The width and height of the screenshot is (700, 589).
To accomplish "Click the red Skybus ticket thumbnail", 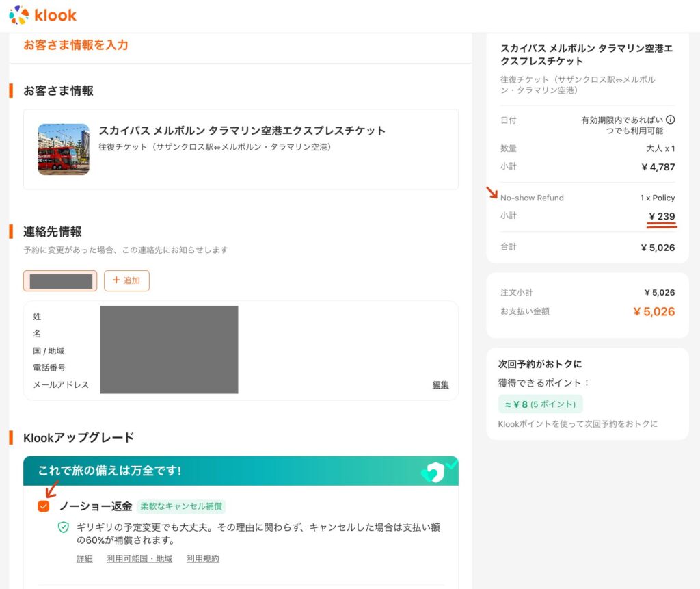I will (x=64, y=149).
